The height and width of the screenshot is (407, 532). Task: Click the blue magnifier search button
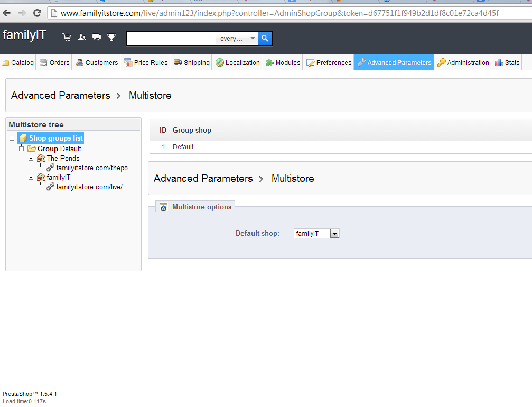click(265, 38)
